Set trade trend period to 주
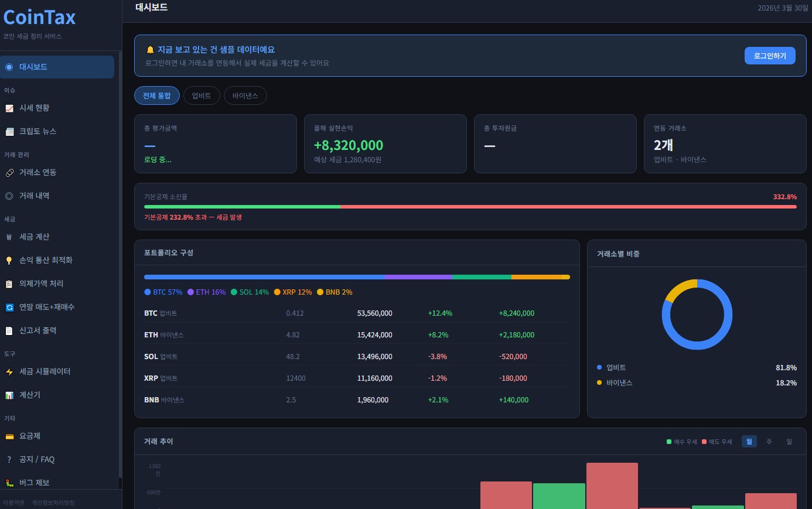 point(769,441)
